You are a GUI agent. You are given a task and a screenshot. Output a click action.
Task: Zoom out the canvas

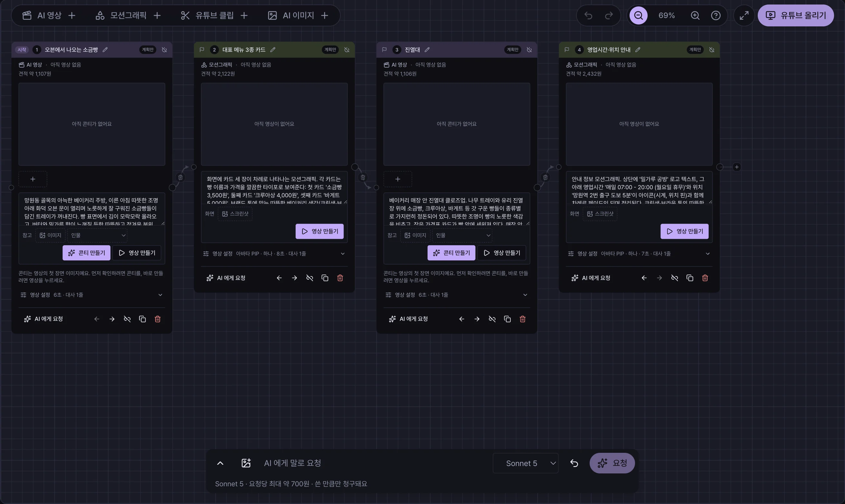click(x=639, y=15)
